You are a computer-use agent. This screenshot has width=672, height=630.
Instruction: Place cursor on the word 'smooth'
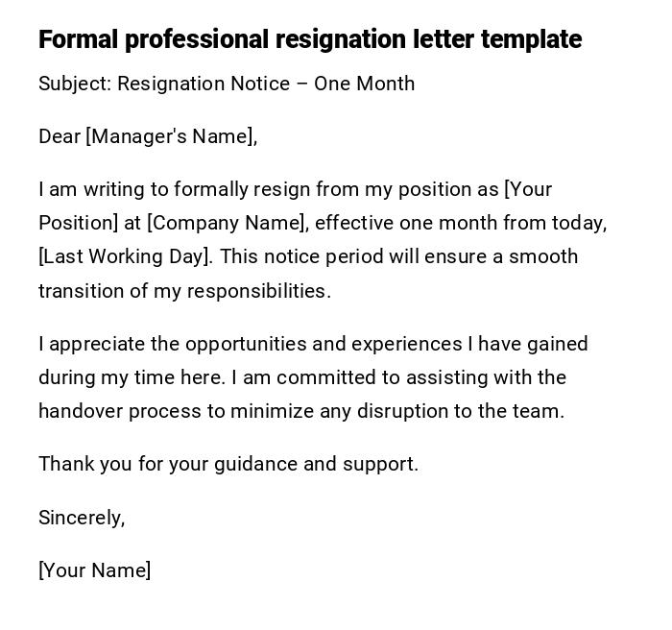pos(543,256)
